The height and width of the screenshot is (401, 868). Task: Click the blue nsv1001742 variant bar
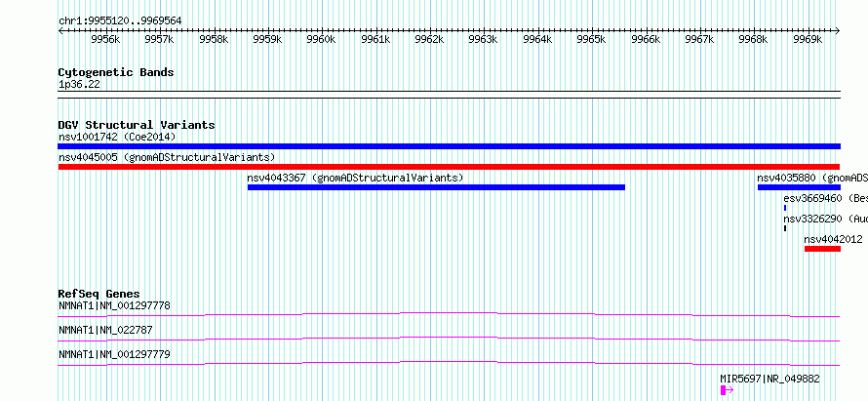449,146
